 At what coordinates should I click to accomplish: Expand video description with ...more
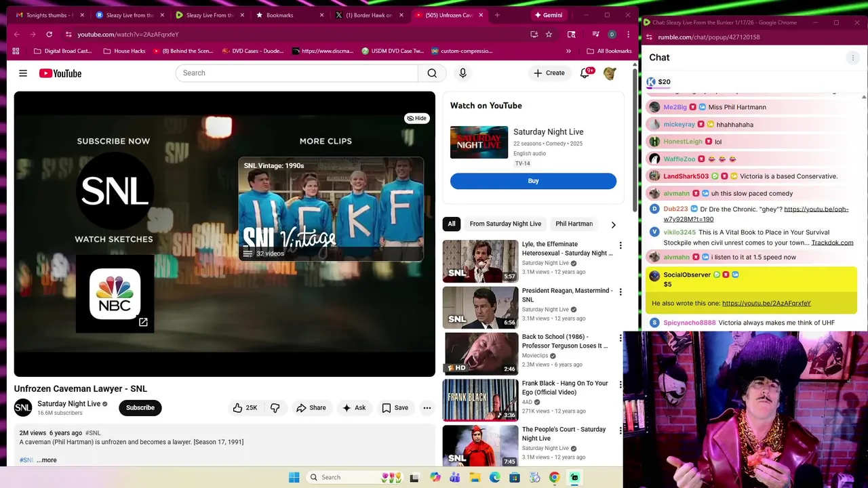click(47, 460)
